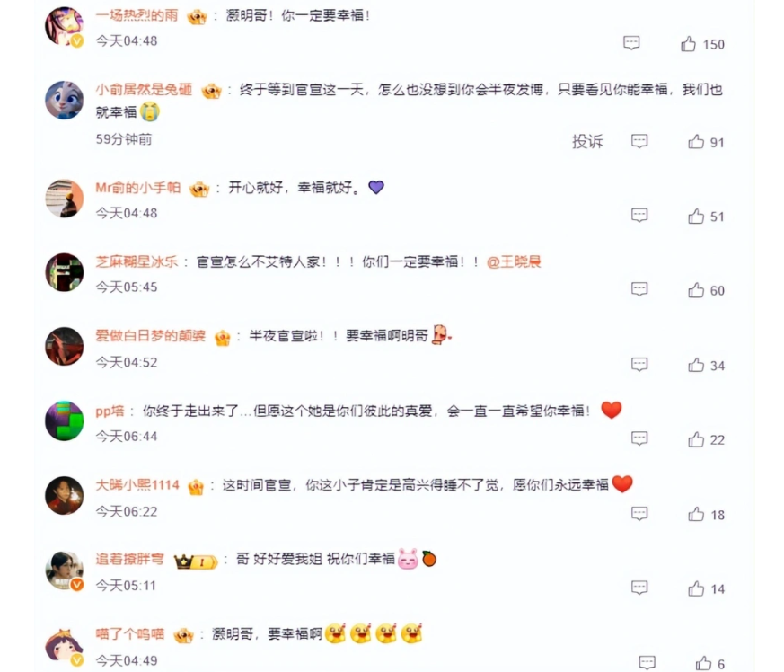
Task: Open username 大曦小熙1114 profile
Action: click(137, 485)
